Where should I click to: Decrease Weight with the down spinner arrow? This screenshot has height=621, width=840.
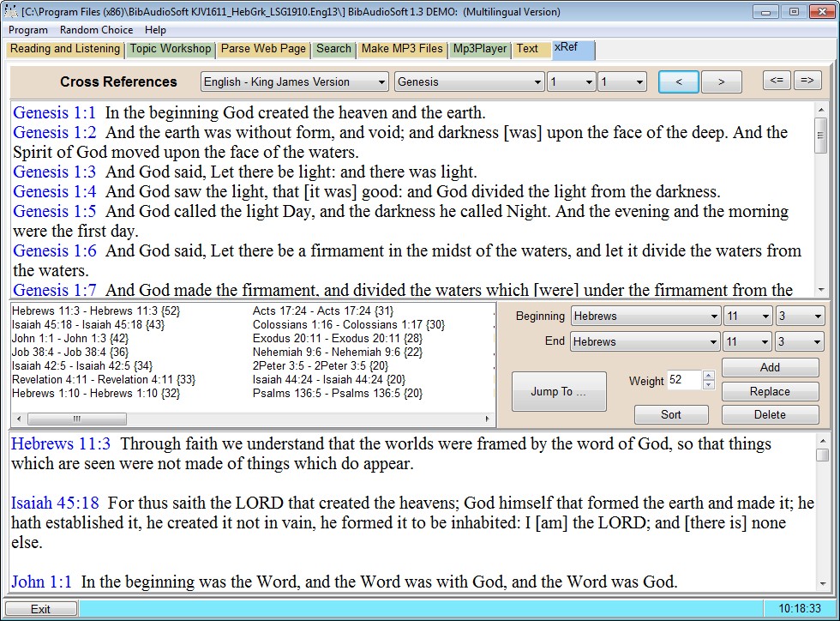(708, 385)
